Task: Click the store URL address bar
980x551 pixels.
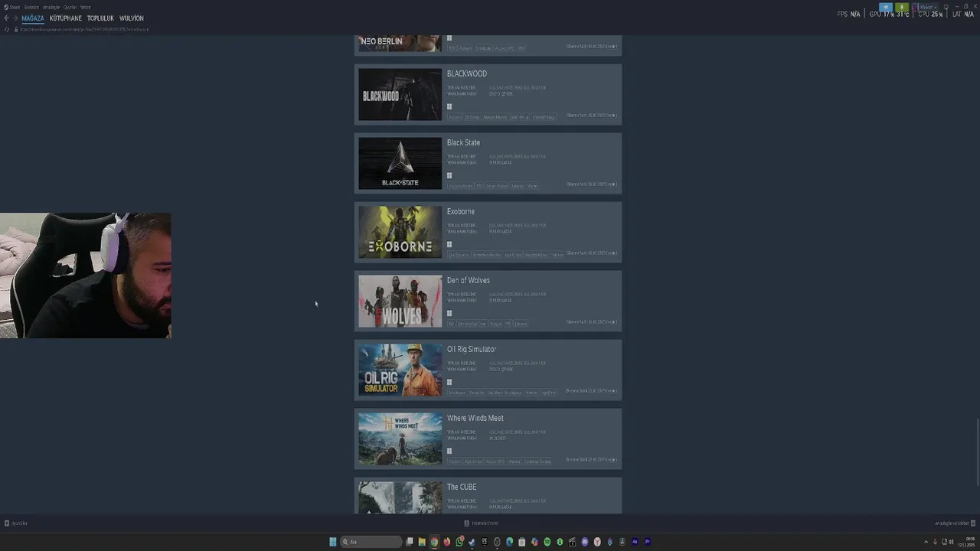Action: tap(83, 29)
